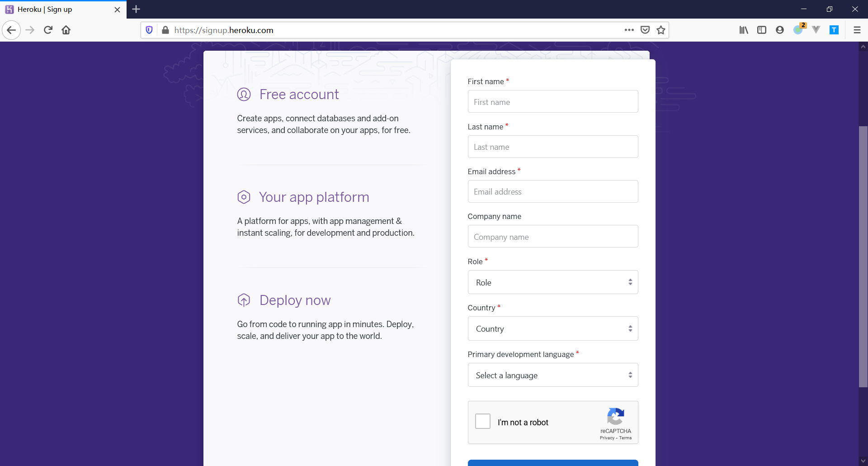Image resolution: width=868 pixels, height=466 pixels.
Task: Check the I'm not a robot box
Action: point(483,422)
